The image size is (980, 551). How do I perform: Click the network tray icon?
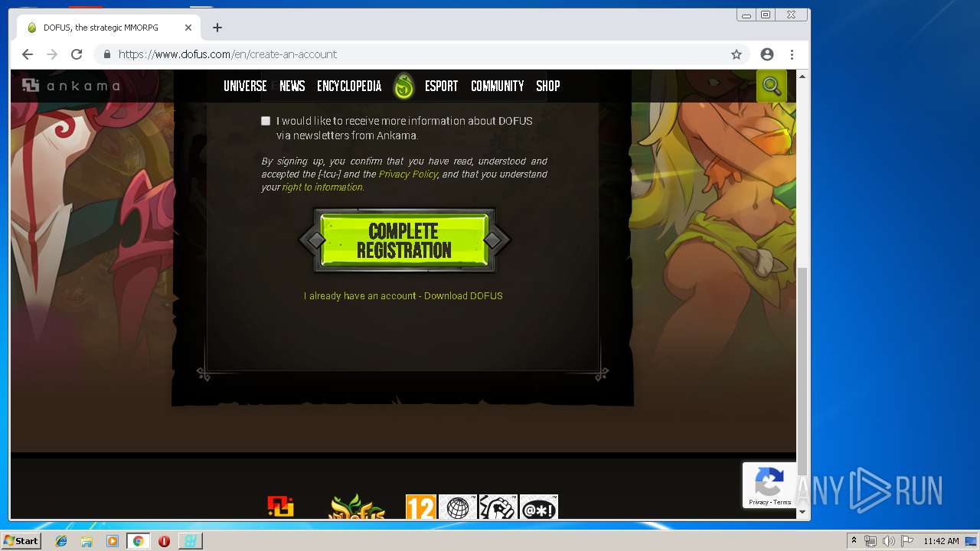click(x=871, y=541)
